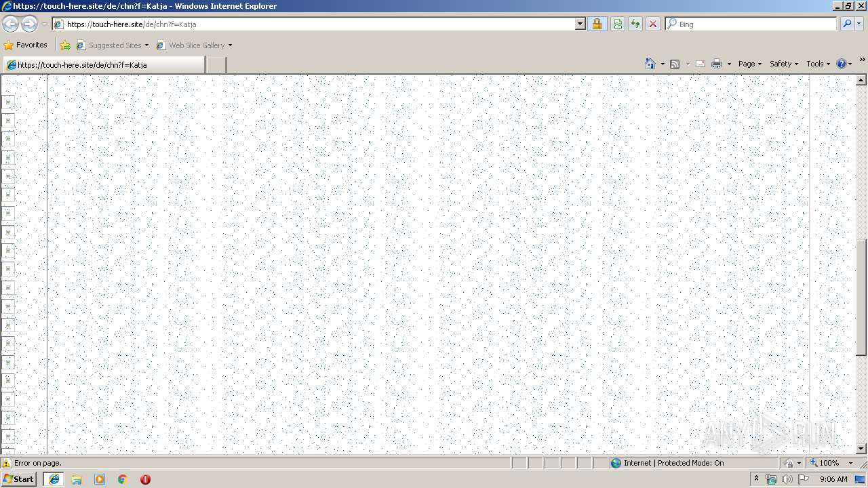The width and height of the screenshot is (868, 488).
Task: Click the browser Back arrow button
Action: click(10, 24)
